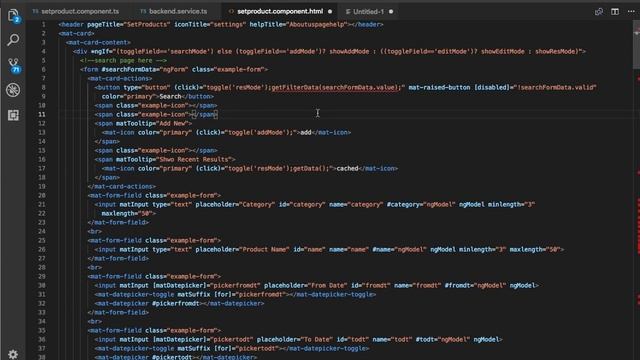This screenshot has width=640, height=360.
Task: Click line number 20 in the gutter
Action: click(x=42, y=195)
